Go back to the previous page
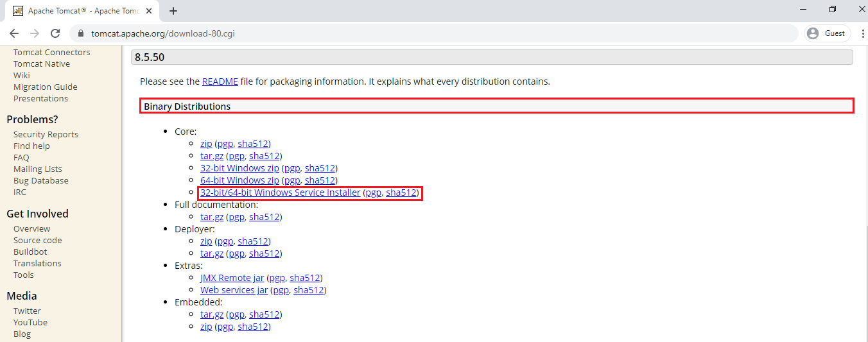 (14, 33)
